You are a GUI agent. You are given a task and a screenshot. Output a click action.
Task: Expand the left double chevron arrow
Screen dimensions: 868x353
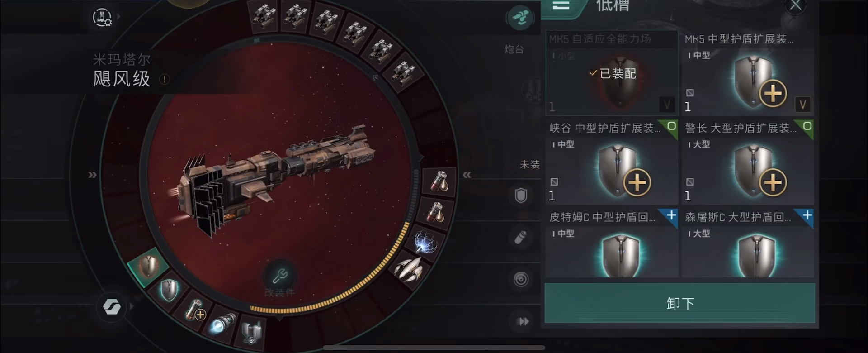pos(92,175)
